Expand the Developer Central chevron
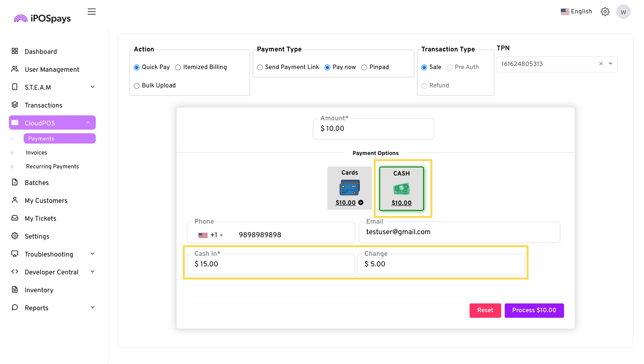The image size is (644, 364). click(93, 272)
